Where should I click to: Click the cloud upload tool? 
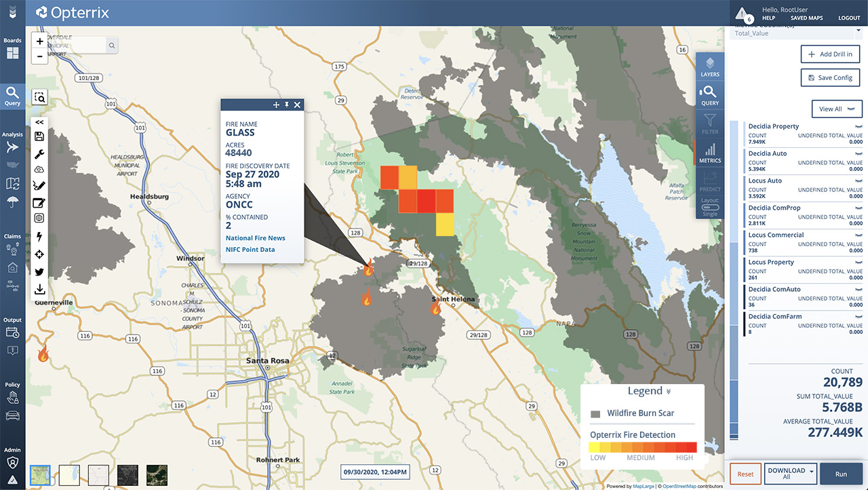point(39,169)
